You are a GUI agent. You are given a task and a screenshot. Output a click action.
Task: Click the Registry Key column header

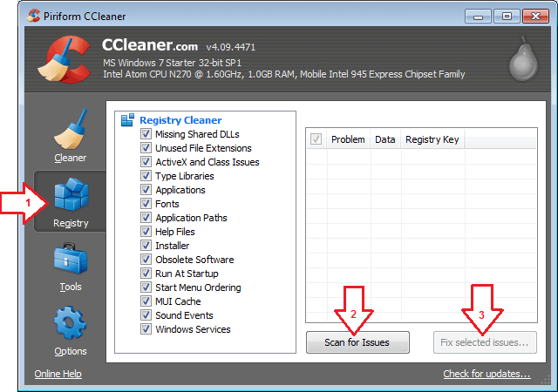pos(432,139)
